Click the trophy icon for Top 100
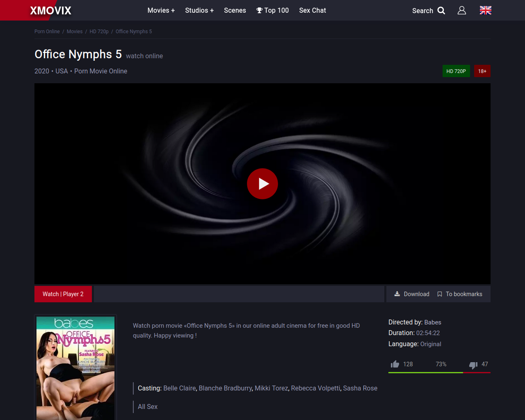 pyautogui.click(x=259, y=10)
